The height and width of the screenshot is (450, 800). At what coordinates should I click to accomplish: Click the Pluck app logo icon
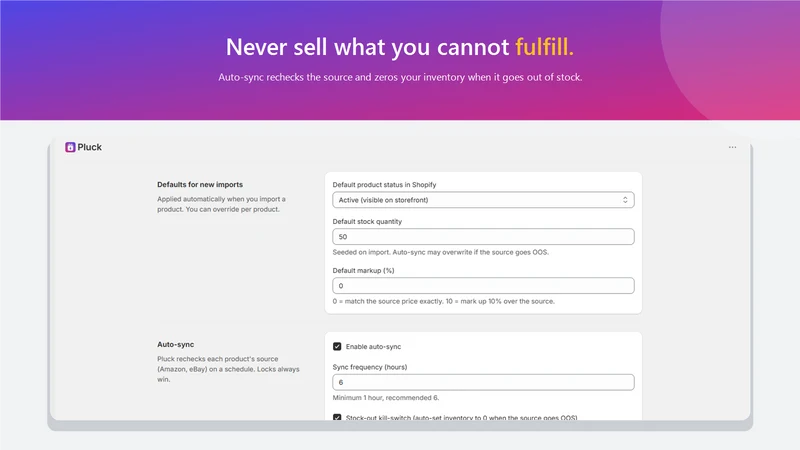pyautogui.click(x=70, y=147)
